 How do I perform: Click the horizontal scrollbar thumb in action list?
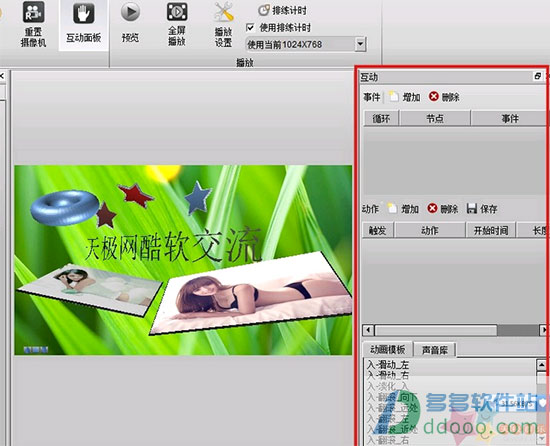(436, 330)
